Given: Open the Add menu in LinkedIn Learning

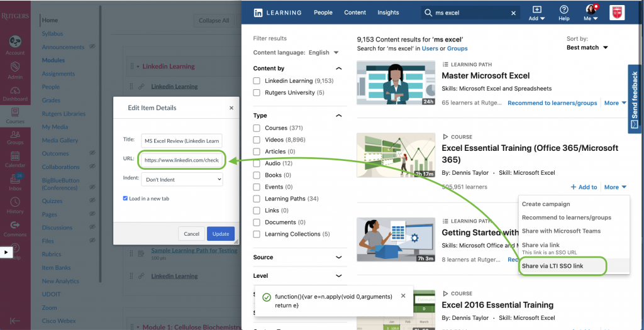Looking at the screenshot, I should point(537,13).
